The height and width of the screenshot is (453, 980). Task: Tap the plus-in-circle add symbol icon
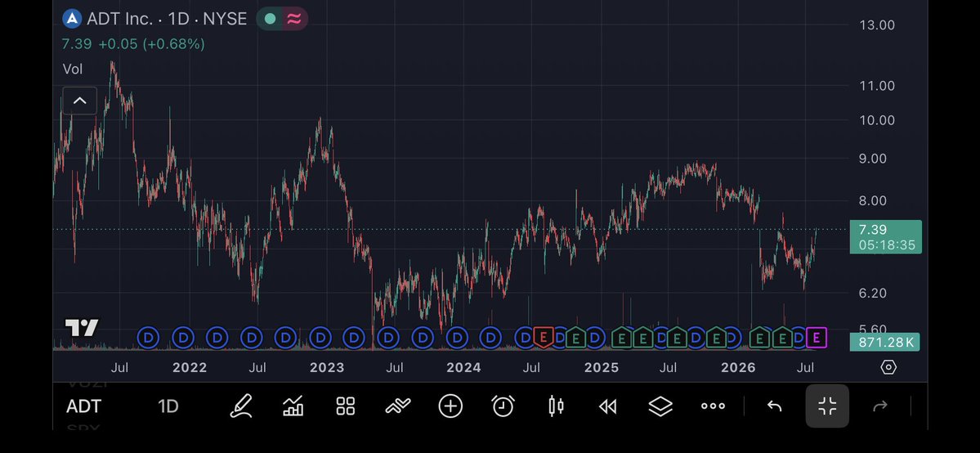click(x=450, y=406)
